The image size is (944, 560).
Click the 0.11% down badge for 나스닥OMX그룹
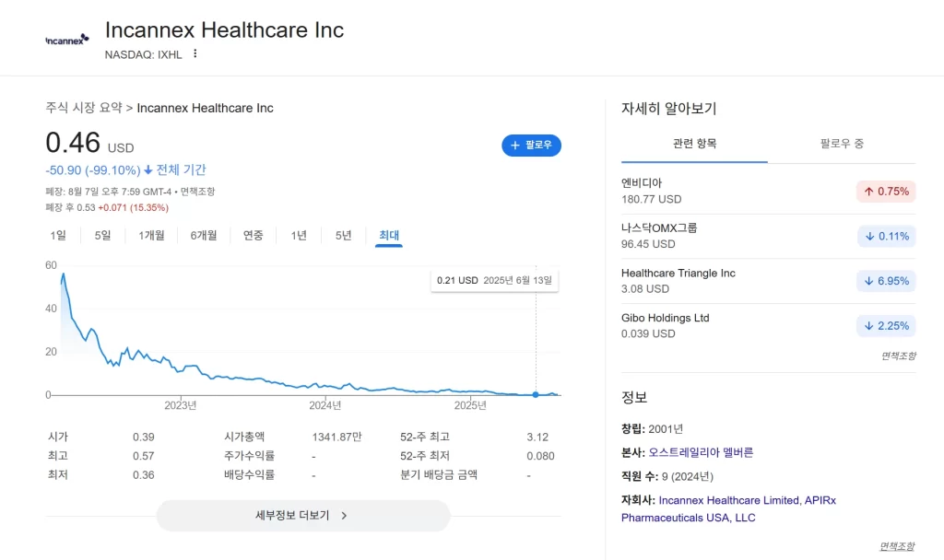[x=885, y=236]
